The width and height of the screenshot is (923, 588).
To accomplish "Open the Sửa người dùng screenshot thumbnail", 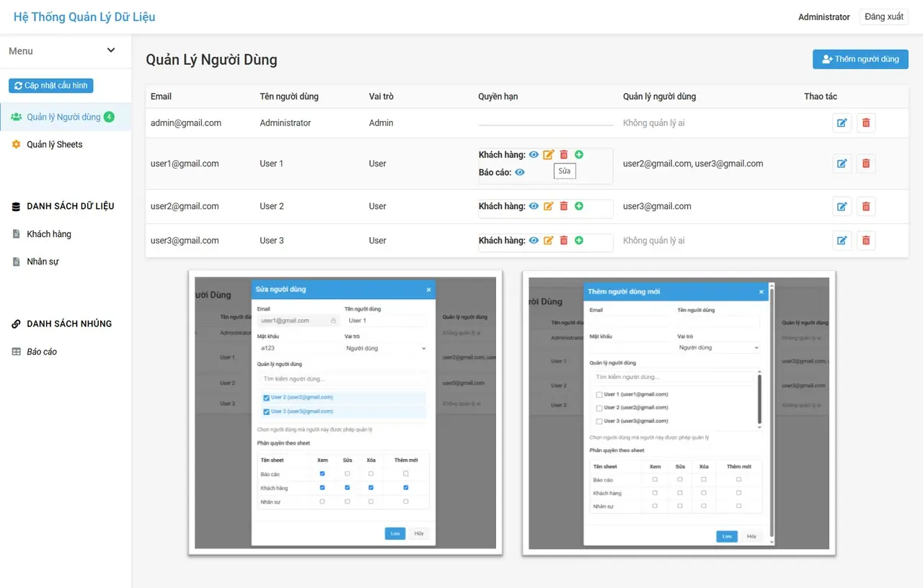I will click(345, 413).
